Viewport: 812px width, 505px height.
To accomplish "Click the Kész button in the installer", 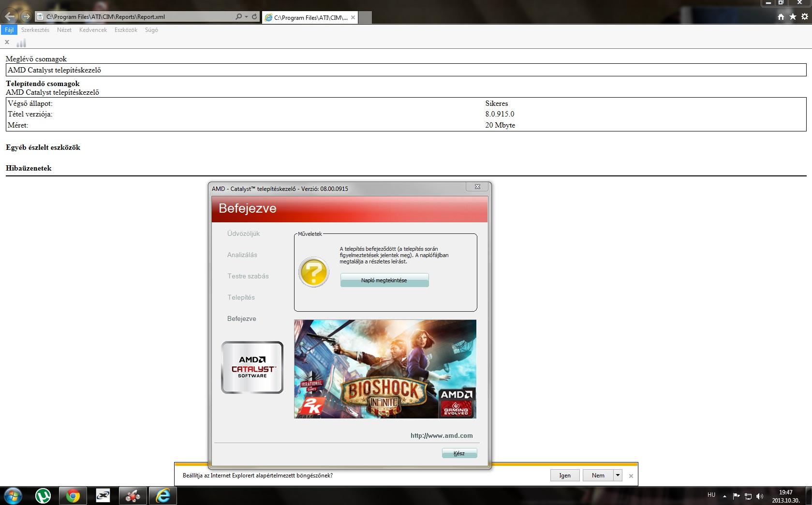I will click(459, 453).
